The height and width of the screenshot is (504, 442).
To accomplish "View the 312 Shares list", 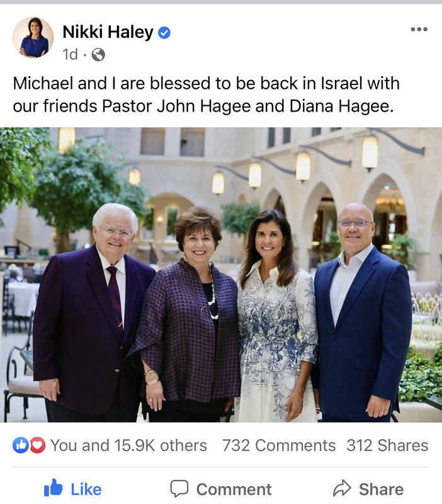I will click(387, 445).
